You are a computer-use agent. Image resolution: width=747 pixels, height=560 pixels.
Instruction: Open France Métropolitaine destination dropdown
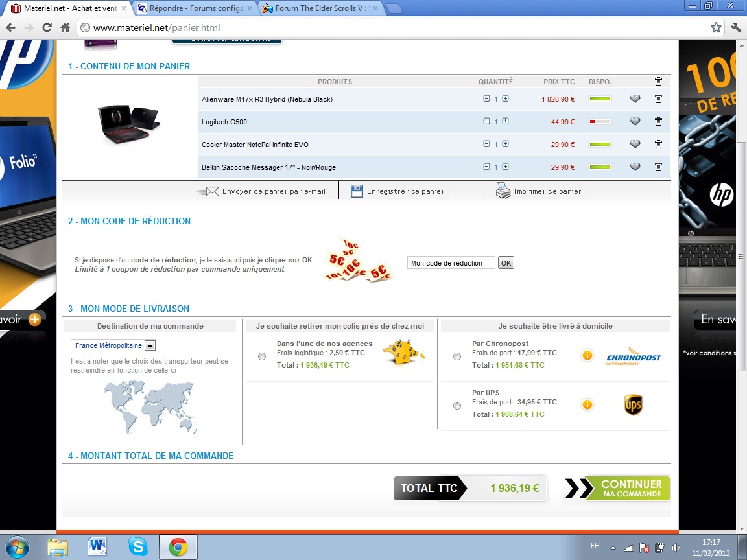(x=150, y=346)
